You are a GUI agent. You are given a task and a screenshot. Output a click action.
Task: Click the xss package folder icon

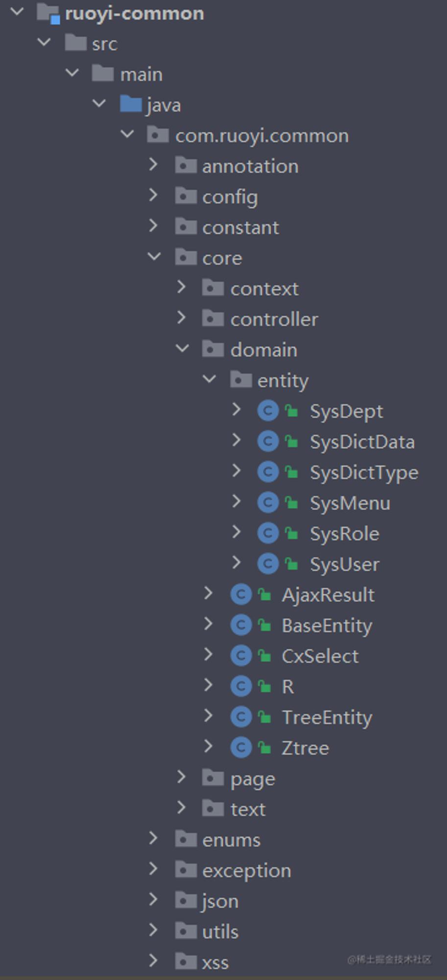click(186, 961)
